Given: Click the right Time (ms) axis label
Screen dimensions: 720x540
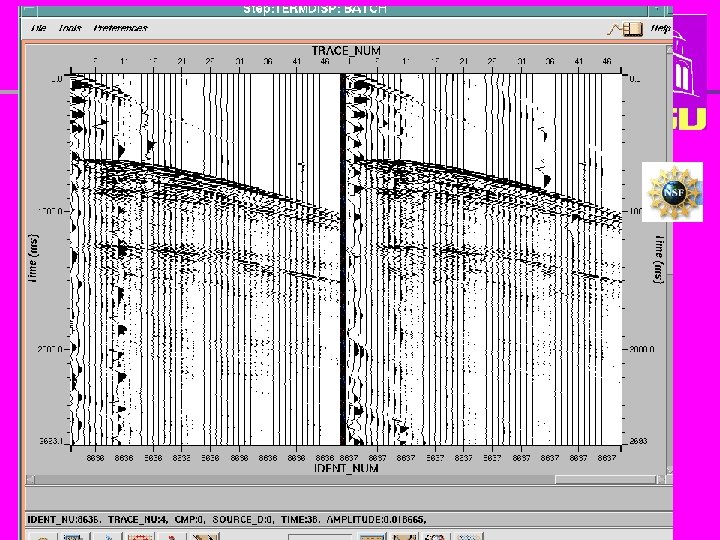Looking at the screenshot, I should (x=659, y=259).
